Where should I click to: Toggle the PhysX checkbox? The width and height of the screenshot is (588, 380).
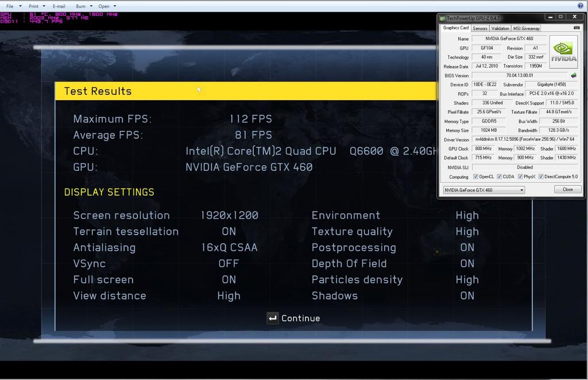click(x=520, y=176)
